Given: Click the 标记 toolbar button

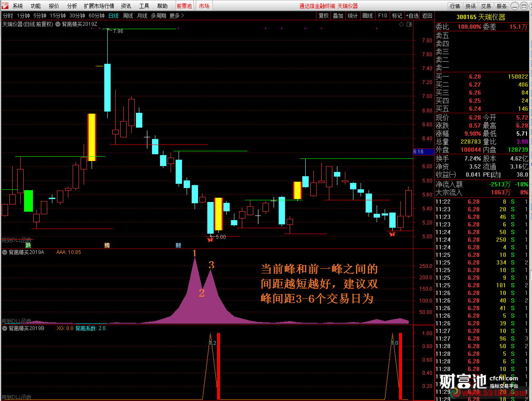Looking at the screenshot, I should [x=397, y=16].
